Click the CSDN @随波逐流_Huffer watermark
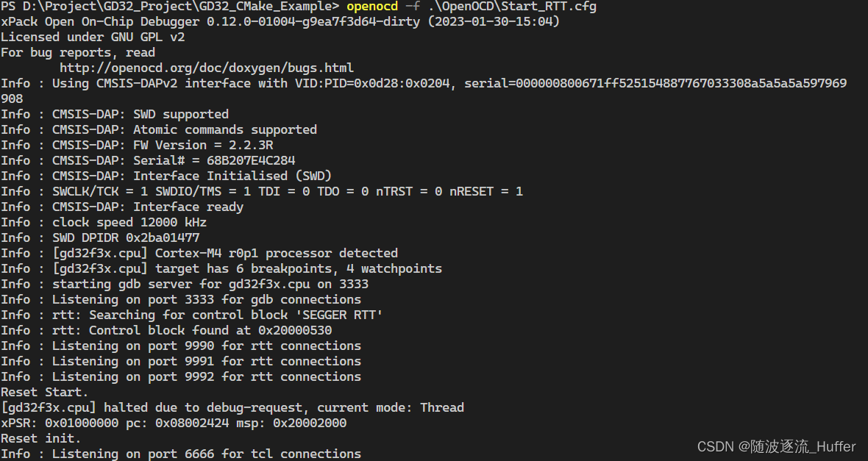Viewport: 868px width, 461px height. [776, 446]
